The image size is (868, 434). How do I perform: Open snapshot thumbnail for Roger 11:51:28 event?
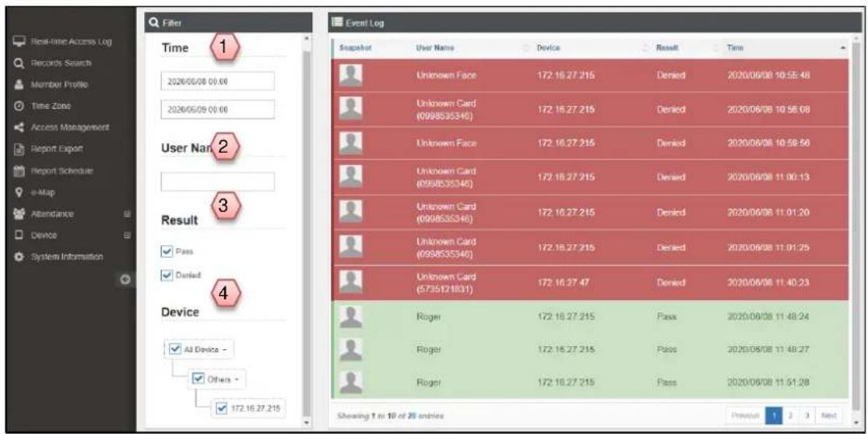350,383
